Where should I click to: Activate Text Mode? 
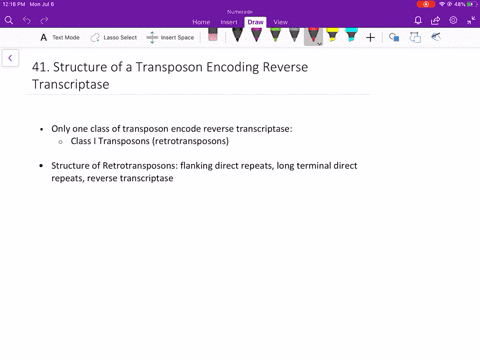tap(60, 37)
